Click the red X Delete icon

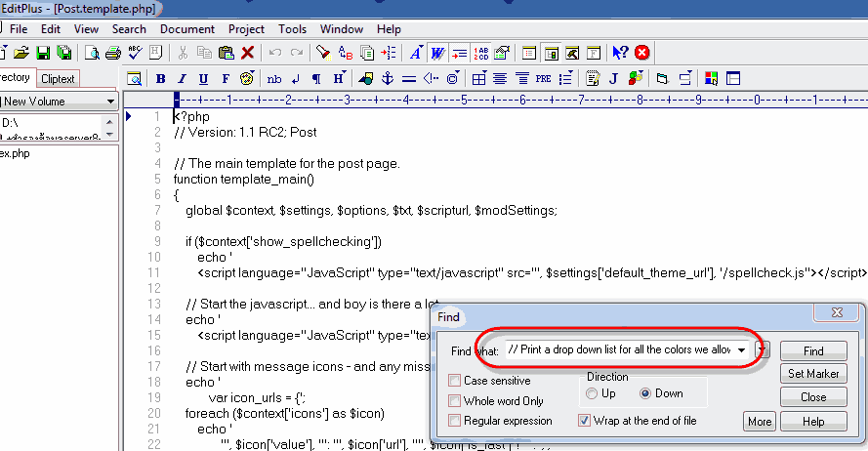(x=247, y=53)
